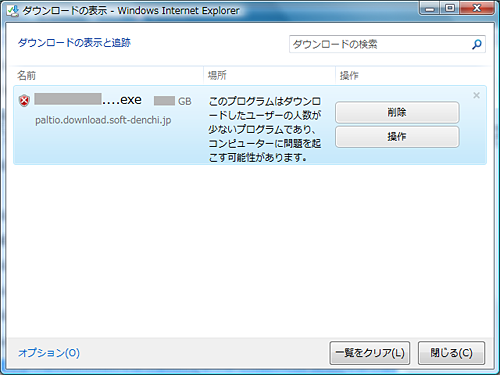Click the GB file size text
This screenshot has height=375, width=500.
pyautogui.click(x=185, y=101)
